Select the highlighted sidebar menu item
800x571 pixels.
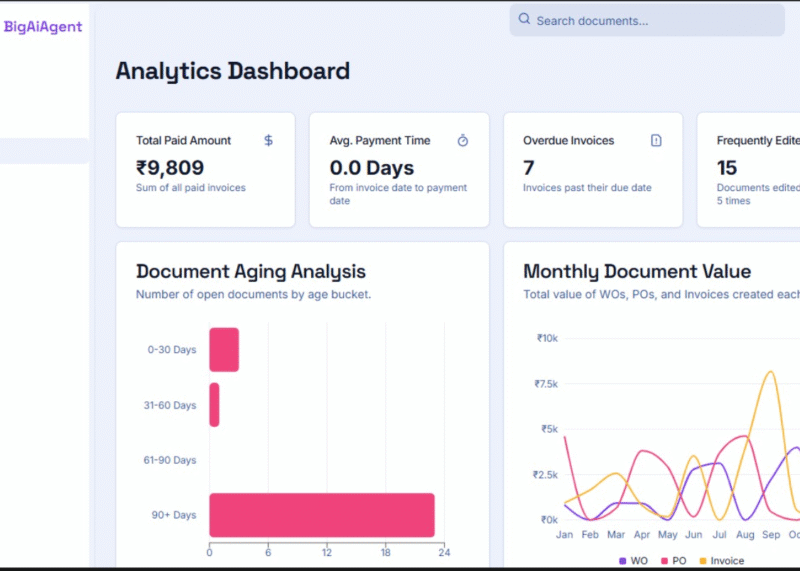[44, 151]
